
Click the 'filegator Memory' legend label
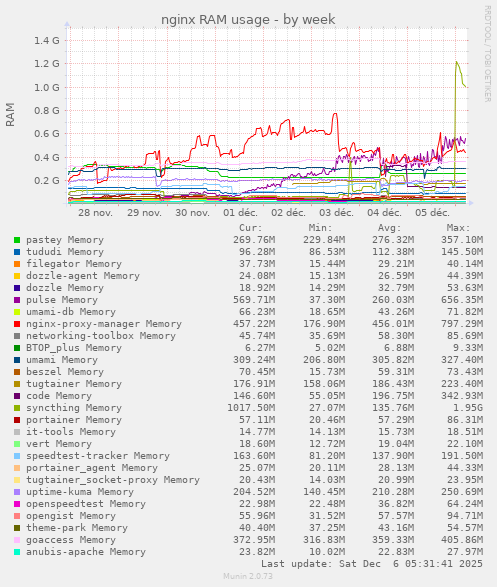74,264
